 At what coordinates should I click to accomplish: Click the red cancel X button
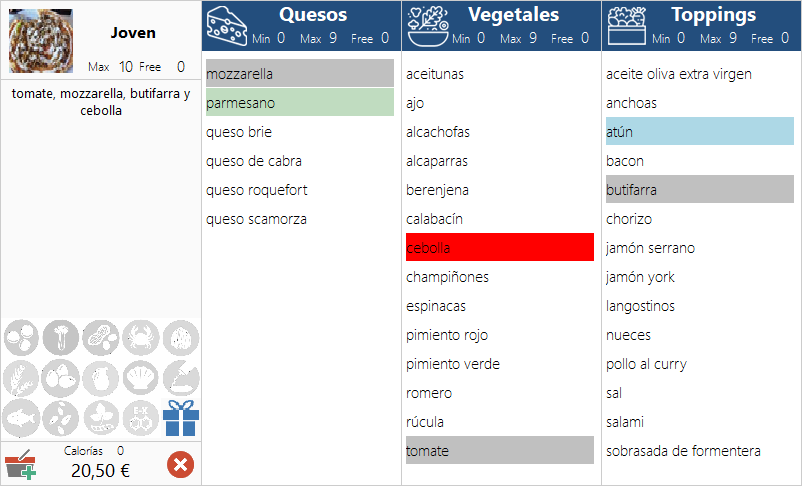180,464
